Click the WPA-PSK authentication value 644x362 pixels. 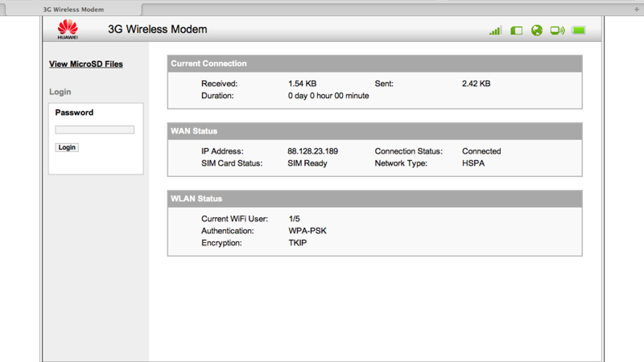click(307, 231)
